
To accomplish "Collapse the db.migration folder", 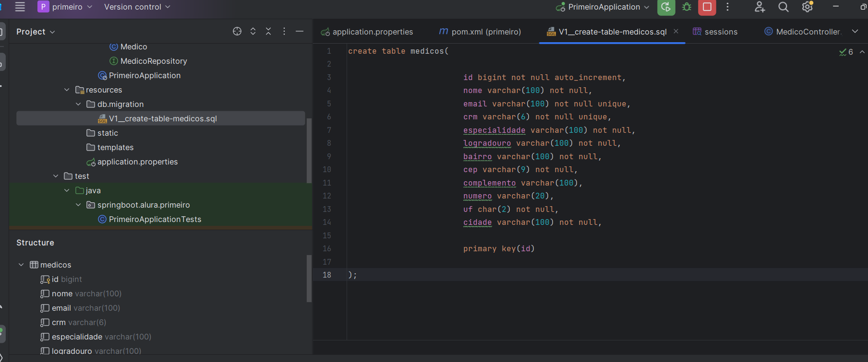I will click(78, 104).
